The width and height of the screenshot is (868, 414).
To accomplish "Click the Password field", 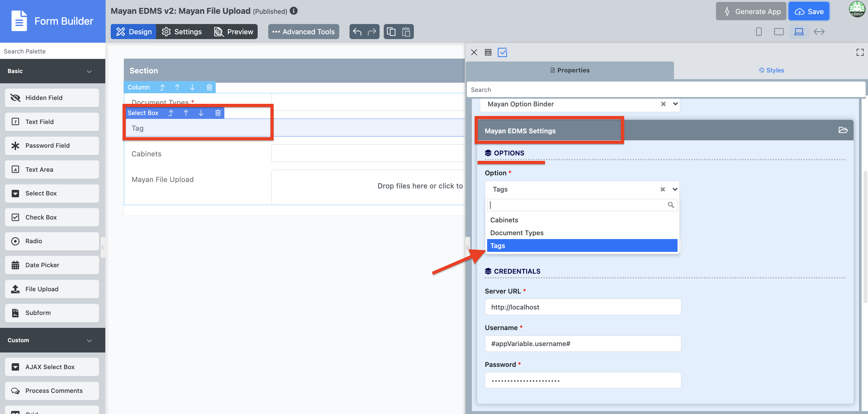I will point(583,381).
